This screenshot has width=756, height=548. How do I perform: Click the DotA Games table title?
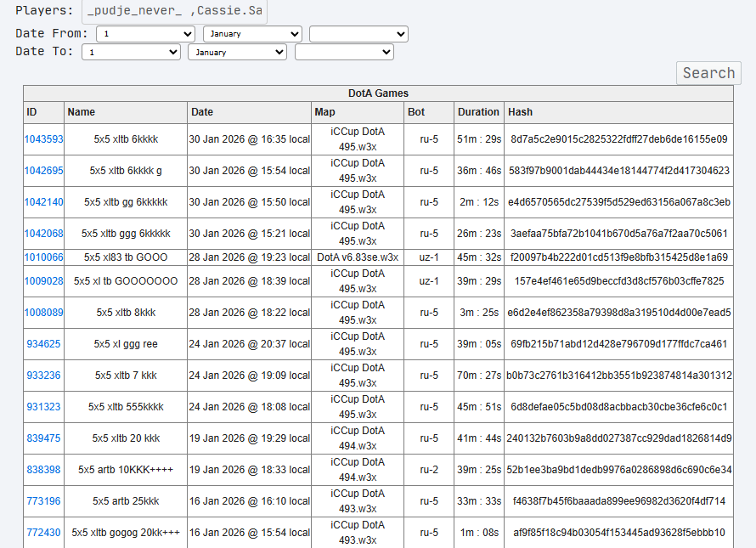click(x=379, y=93)
